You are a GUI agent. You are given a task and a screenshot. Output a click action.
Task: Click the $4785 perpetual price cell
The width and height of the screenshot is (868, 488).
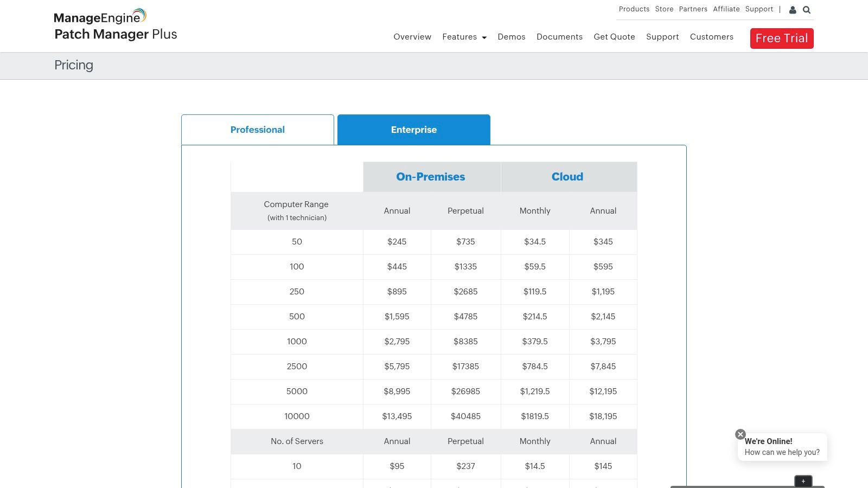pyautogui.click(x=465, y=317)
